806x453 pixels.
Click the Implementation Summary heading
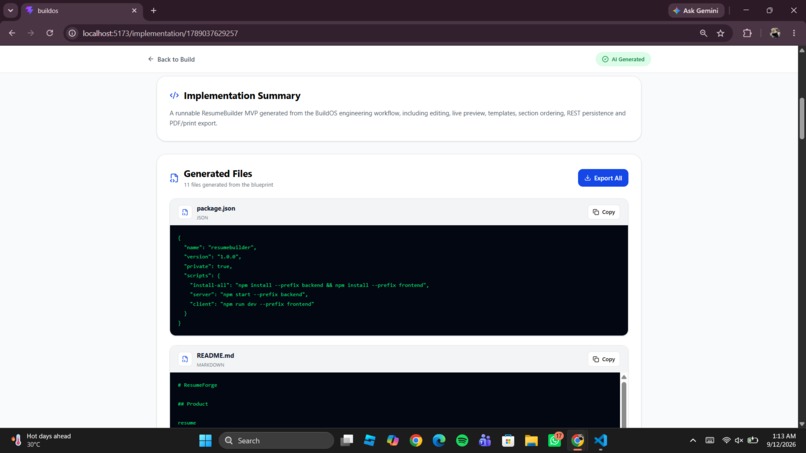242,96
